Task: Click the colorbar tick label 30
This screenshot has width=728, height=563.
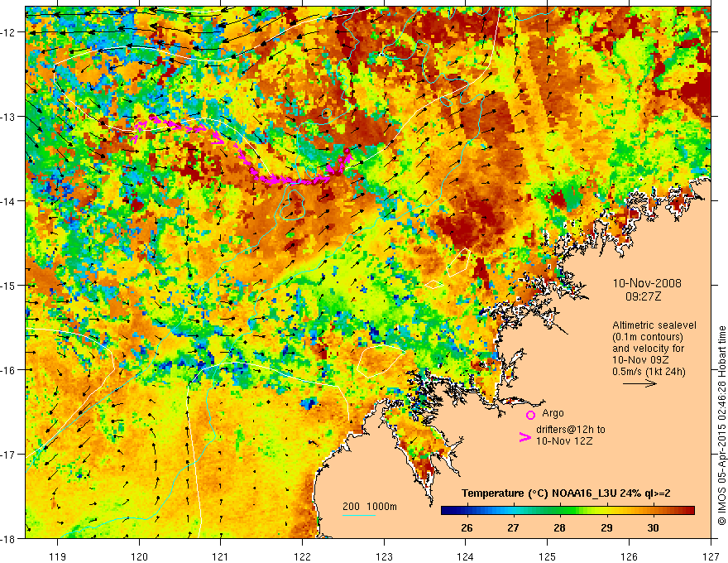Action: point(654,527)
